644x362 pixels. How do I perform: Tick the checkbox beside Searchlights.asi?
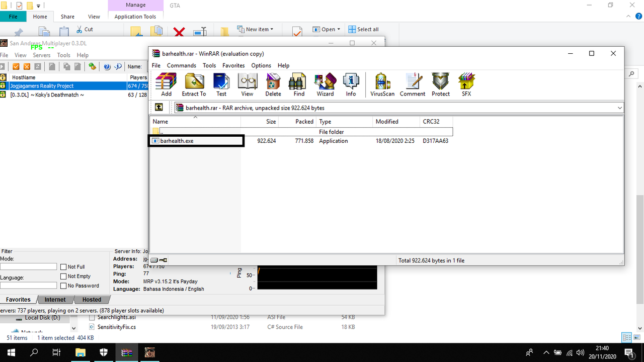[x=92, y=318]
